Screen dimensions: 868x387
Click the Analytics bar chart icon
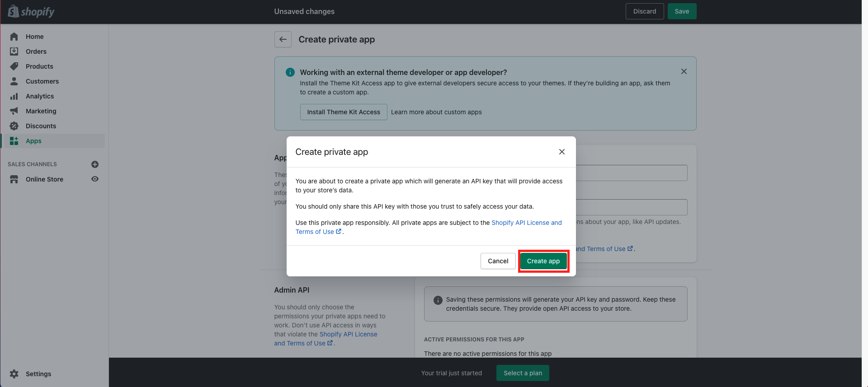[14, 96]
